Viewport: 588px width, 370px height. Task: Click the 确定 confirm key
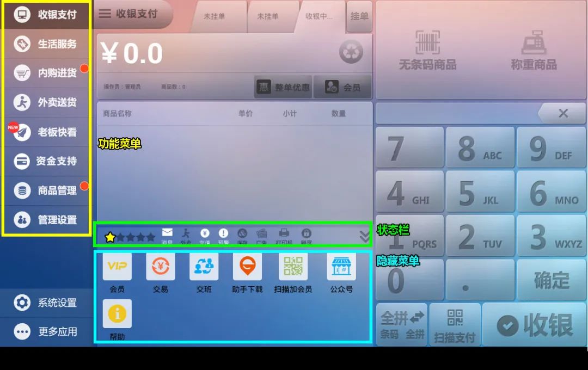click(551, 280)
